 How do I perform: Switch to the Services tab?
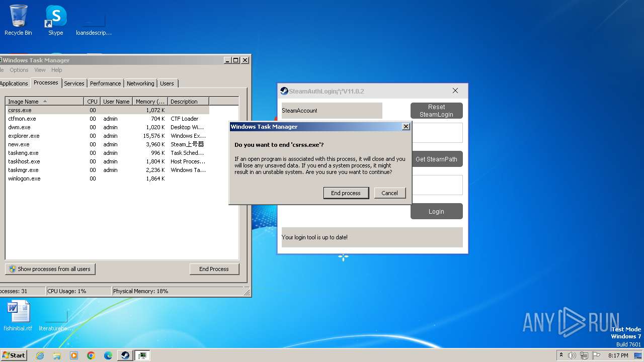tap(74, 83)
